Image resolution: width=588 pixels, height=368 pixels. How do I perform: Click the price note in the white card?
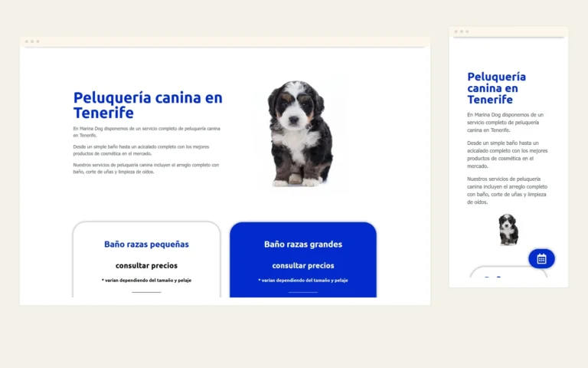[147, 280]
